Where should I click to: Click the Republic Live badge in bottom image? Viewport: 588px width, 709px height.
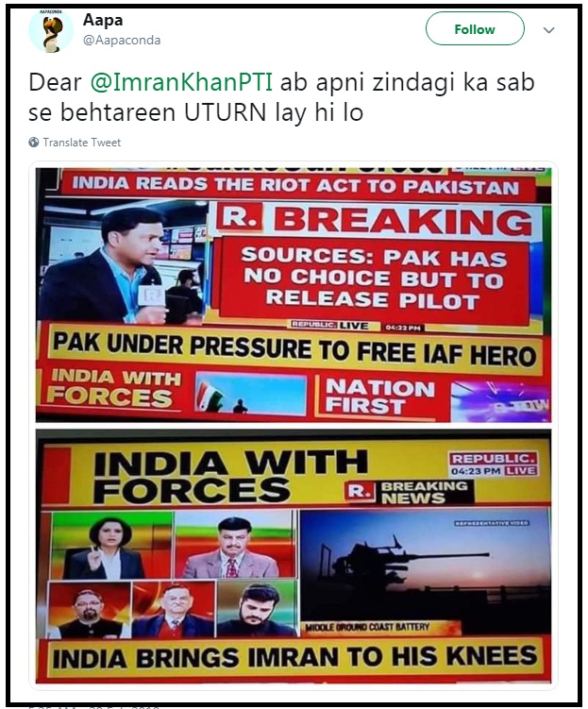[x=493, y=464]
